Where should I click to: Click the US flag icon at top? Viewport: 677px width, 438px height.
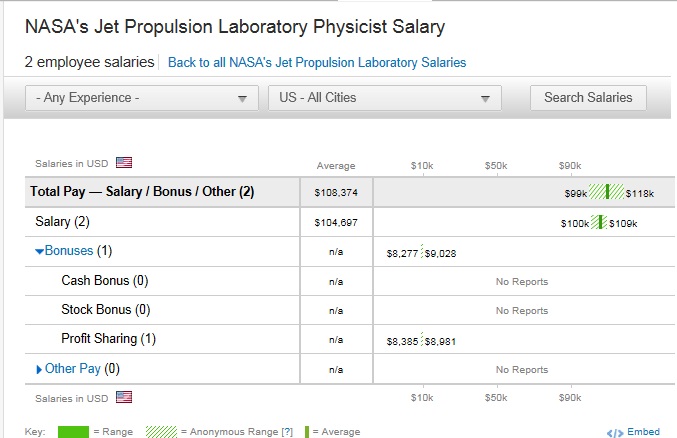pos(124,162)
